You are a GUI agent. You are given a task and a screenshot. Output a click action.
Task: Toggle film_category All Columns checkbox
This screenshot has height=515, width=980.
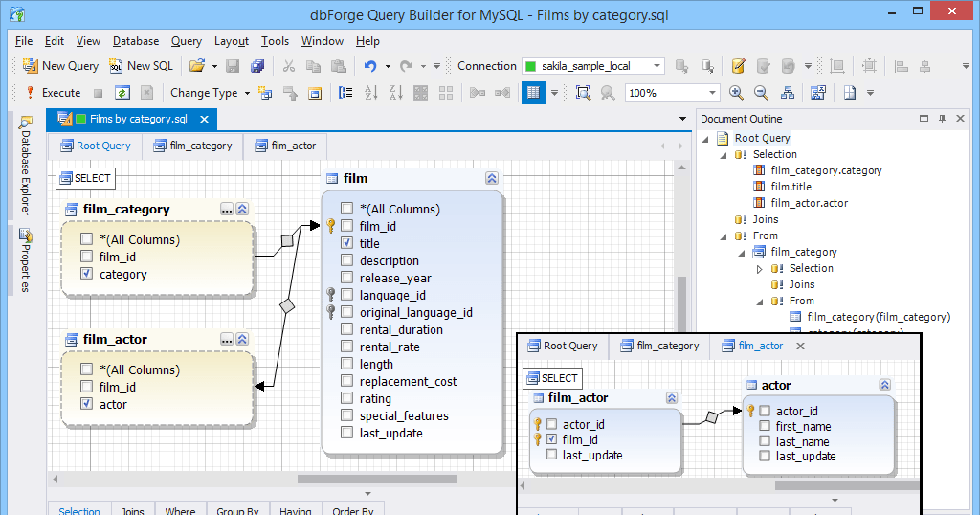[87, 239]
